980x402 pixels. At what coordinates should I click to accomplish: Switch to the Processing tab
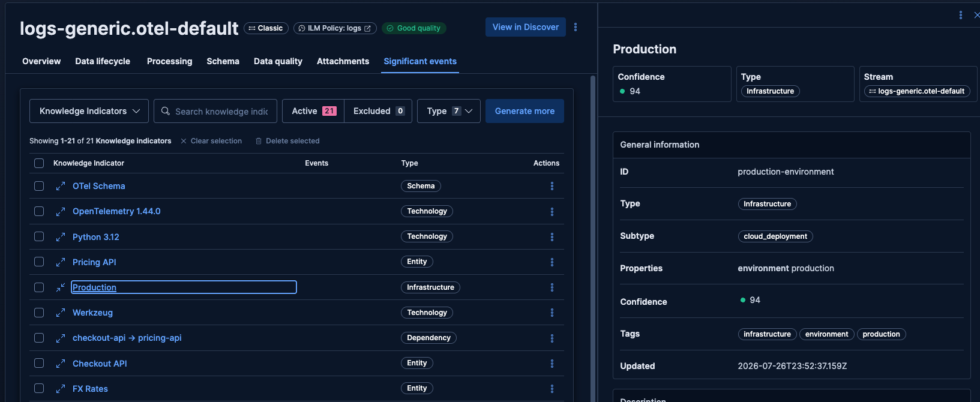tap(170, 61)
